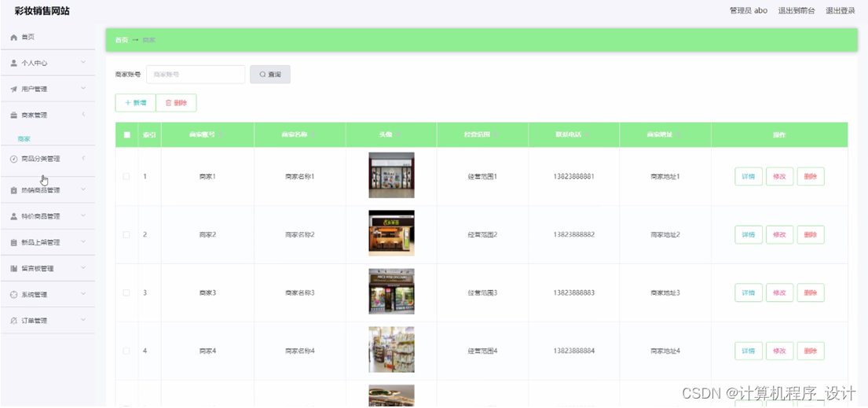Click 删除 for 商家1 row

[811, 176]
